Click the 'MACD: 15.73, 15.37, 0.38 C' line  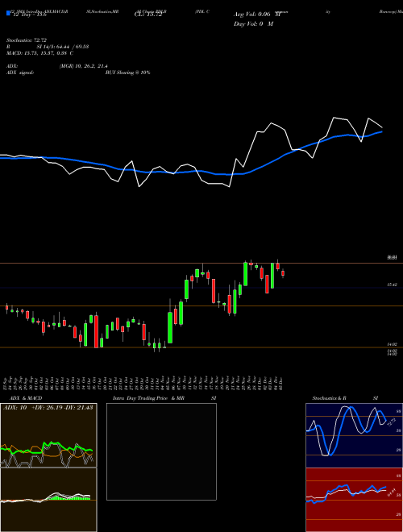39,53
